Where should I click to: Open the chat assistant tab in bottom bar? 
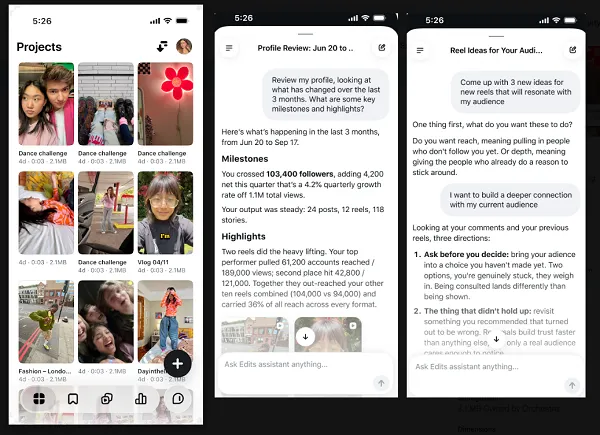pos(178,399)
